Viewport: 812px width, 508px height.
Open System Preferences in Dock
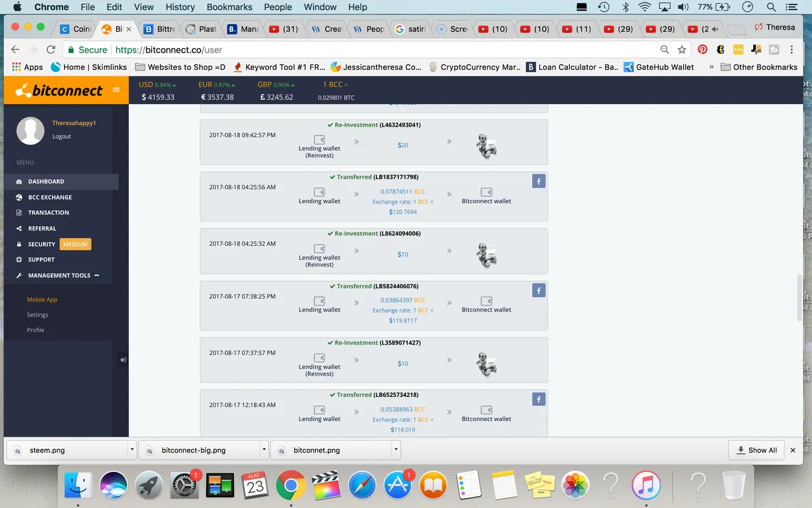pos(185,486)
